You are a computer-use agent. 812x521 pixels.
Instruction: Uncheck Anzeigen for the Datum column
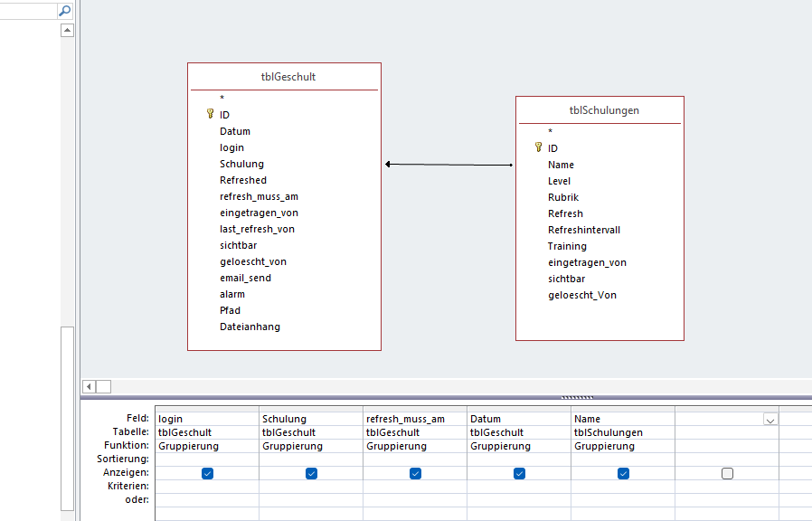click(x=519, y=473)
